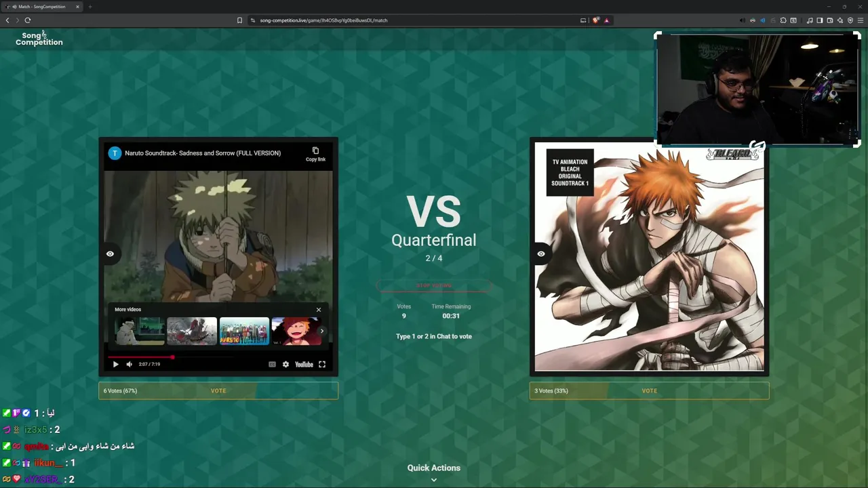Open the laughing character video thumbnail
Image resolution: width=868 pixels, height=488 pixels.
click(x=296, y=331)
